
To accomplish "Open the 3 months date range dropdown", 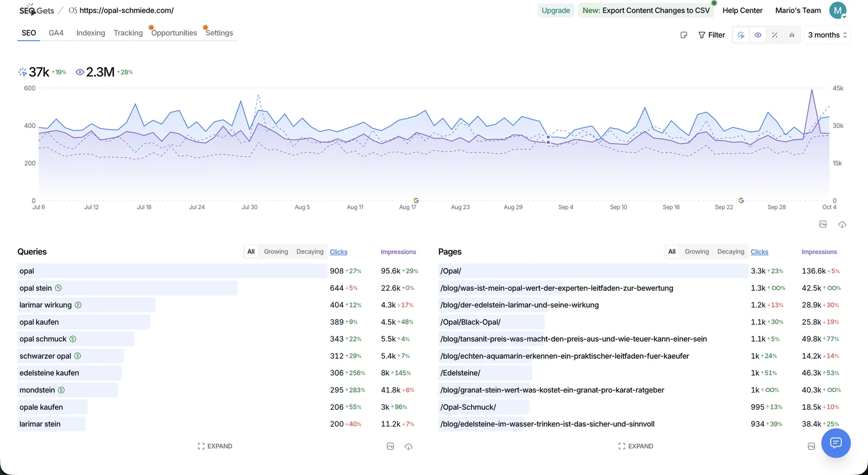I will click(x=827, y=35).
